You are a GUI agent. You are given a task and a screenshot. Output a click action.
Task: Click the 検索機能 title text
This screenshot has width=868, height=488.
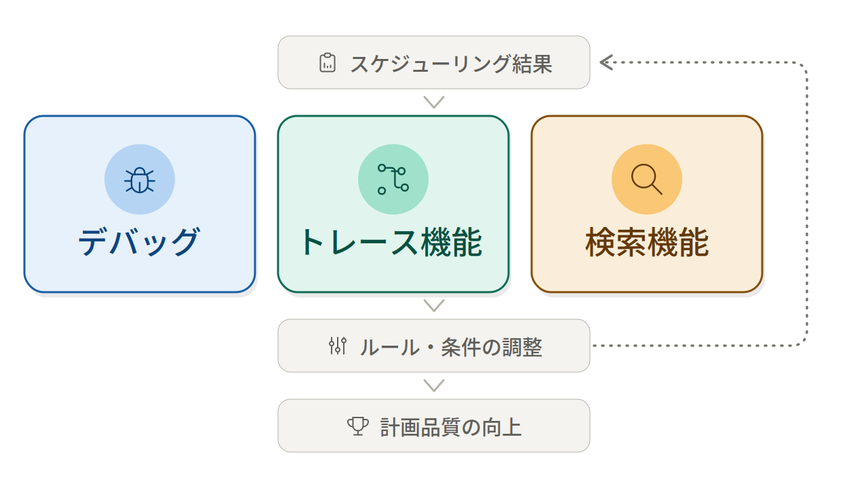647,242
